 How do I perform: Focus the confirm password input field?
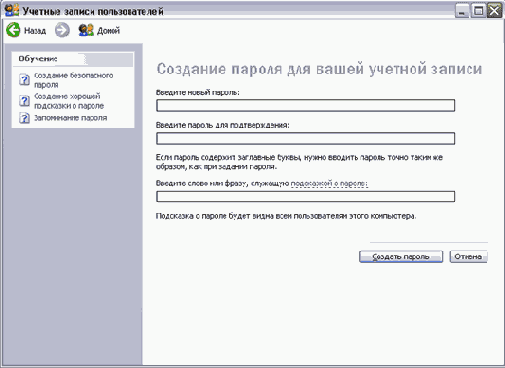click(305, 138)
